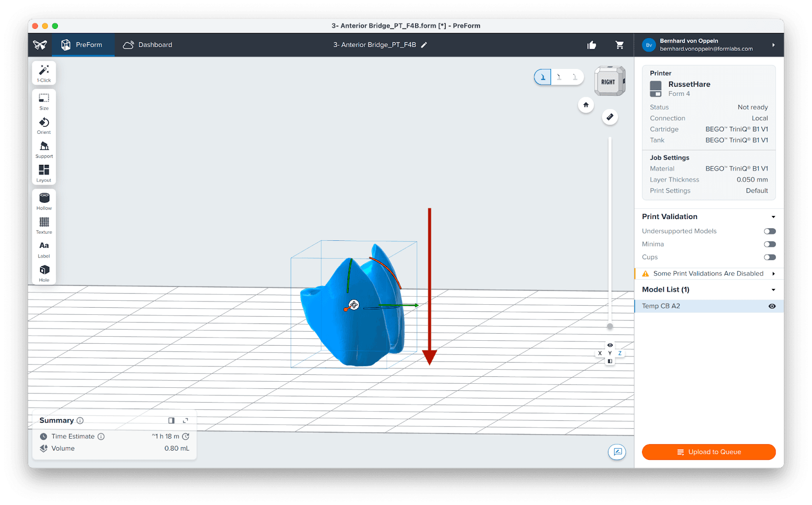Open the Orient tool
The width and height of the screenshot is (812, 505).
pyautogui.click(x=44, y=125)
